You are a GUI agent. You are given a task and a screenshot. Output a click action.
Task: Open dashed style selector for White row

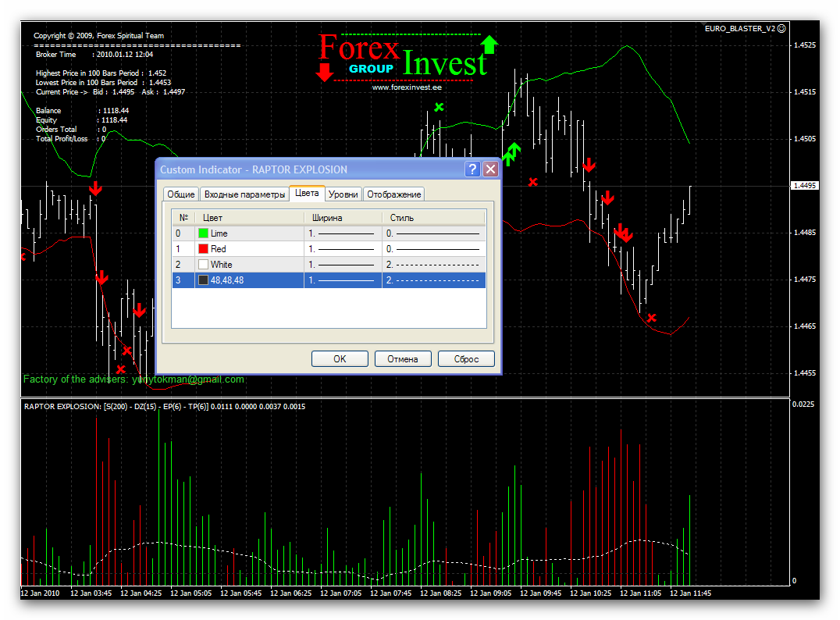[433, 264]
